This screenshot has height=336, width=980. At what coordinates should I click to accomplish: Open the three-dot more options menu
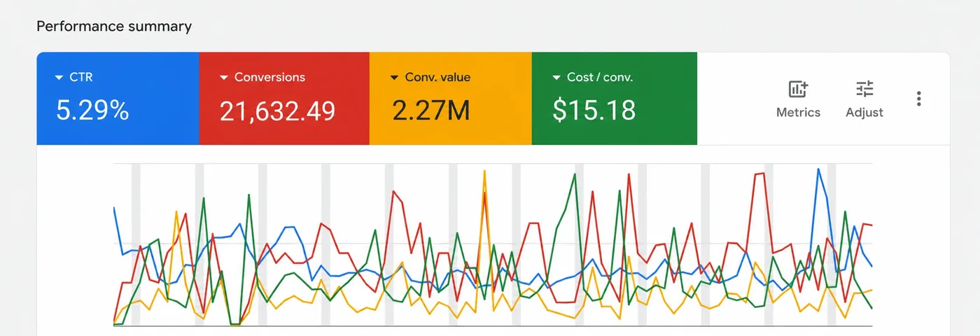pyautogui.click(x=919, y=99)
